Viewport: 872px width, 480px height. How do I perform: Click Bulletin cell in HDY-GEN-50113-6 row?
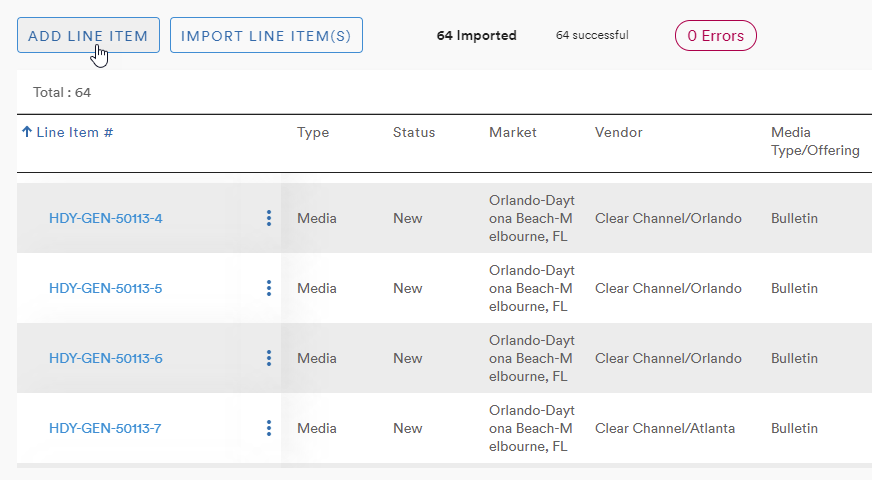point(794,358)
